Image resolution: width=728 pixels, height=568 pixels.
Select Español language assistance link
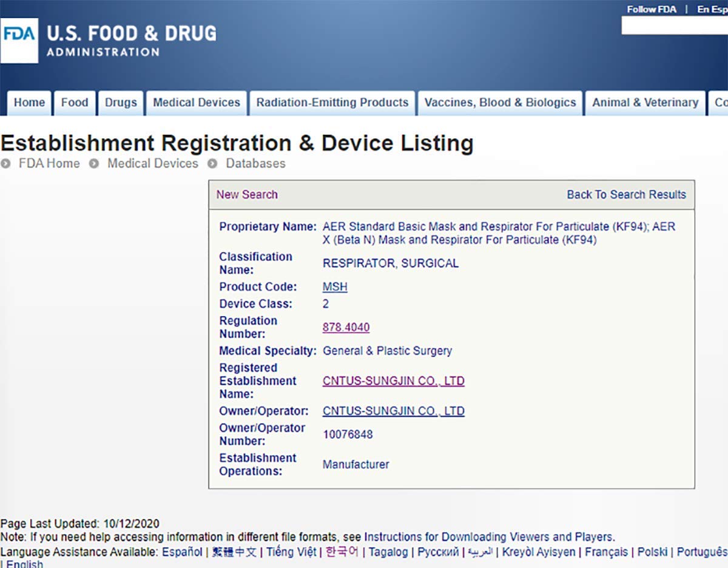point(182,552)
